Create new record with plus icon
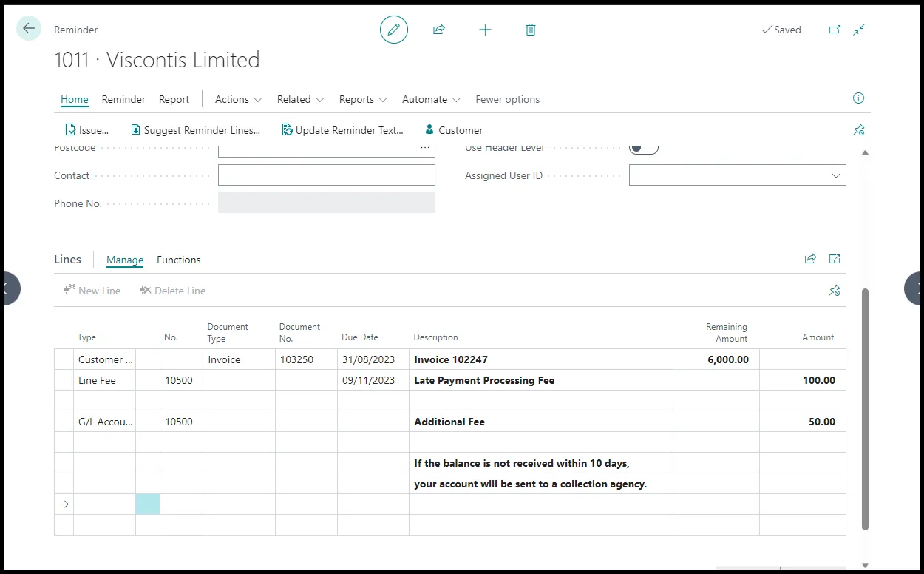 (485, 30)
